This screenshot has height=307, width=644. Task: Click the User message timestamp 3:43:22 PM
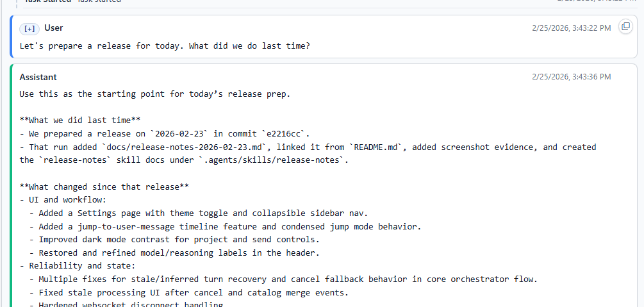pyautogui.click(x=571, y=28)
